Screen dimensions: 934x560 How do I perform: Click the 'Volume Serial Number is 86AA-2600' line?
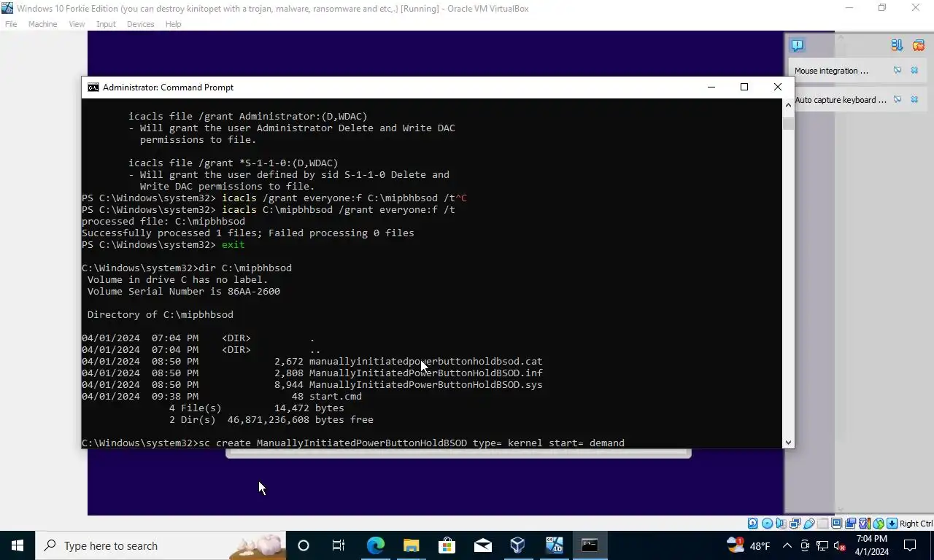tap(184, 291)
